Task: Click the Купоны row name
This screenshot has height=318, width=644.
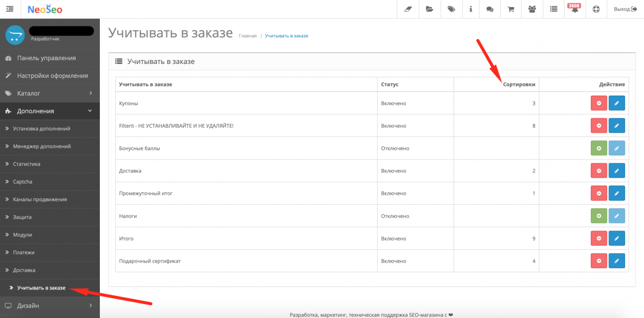Action: [x=129, y=103]
